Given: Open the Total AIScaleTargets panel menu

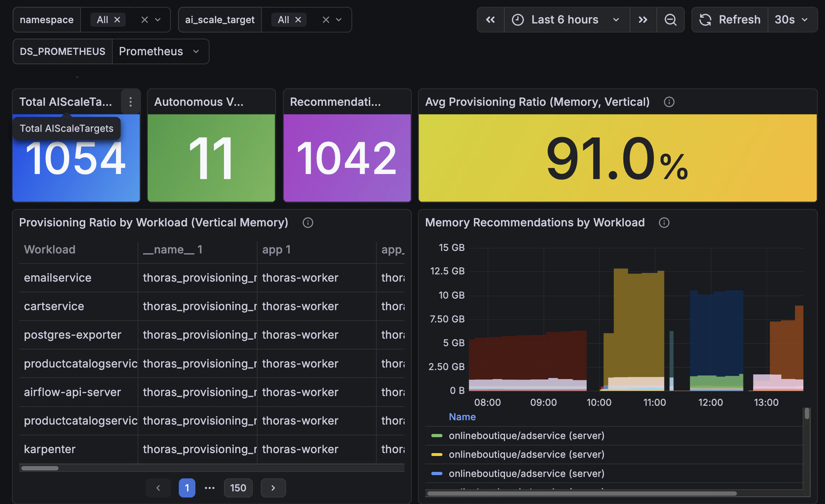Looking at the screenshot, I should click(x=130, y=102).
